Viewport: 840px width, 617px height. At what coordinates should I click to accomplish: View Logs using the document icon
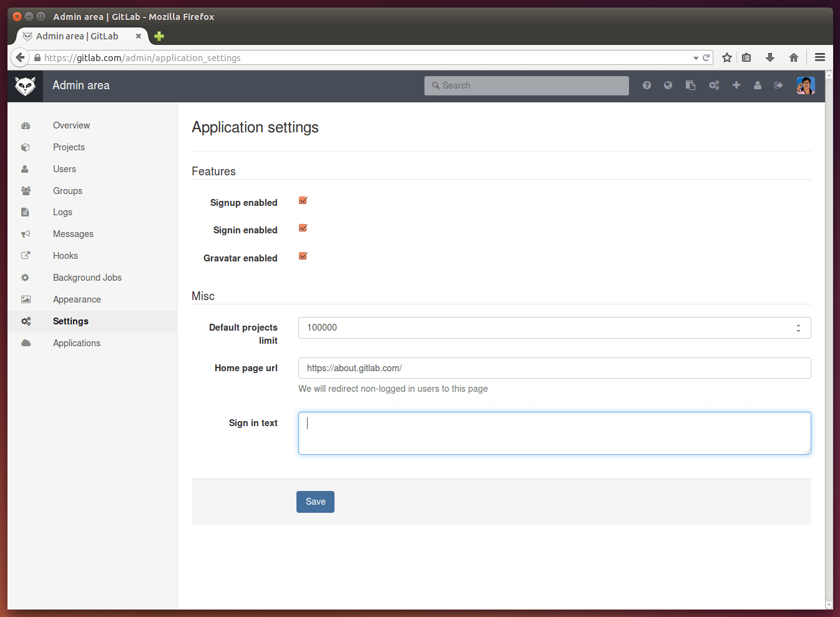coord(25,212)
